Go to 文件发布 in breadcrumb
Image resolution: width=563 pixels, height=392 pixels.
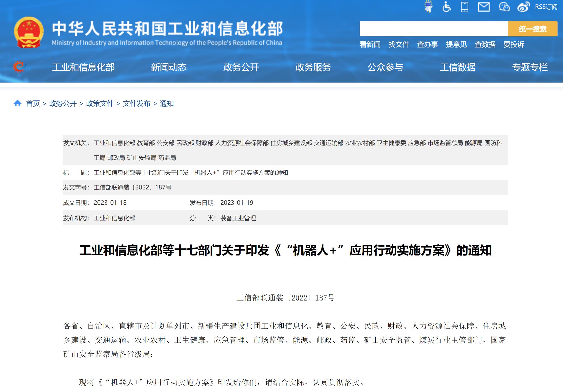136,103
